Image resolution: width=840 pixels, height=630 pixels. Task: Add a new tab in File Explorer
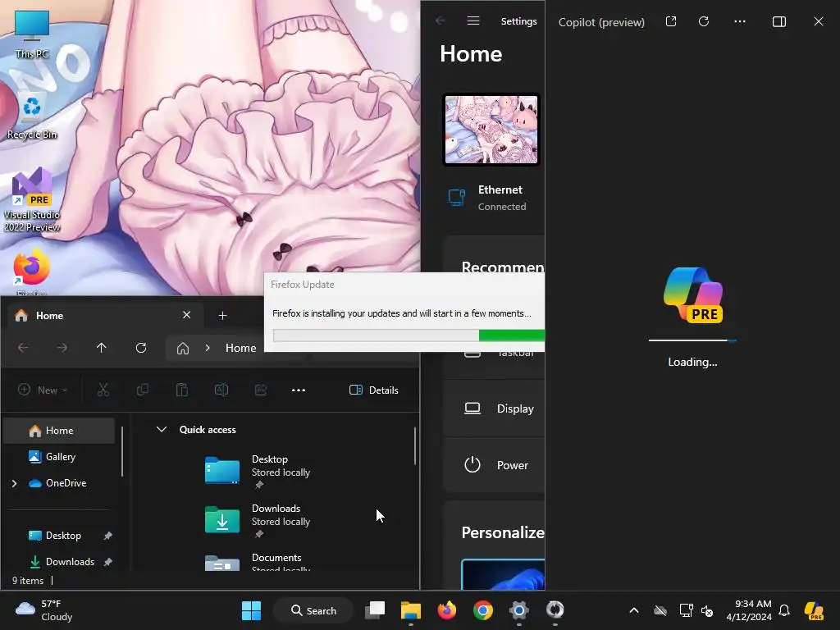pyautogui.click(x=223, y=316)
